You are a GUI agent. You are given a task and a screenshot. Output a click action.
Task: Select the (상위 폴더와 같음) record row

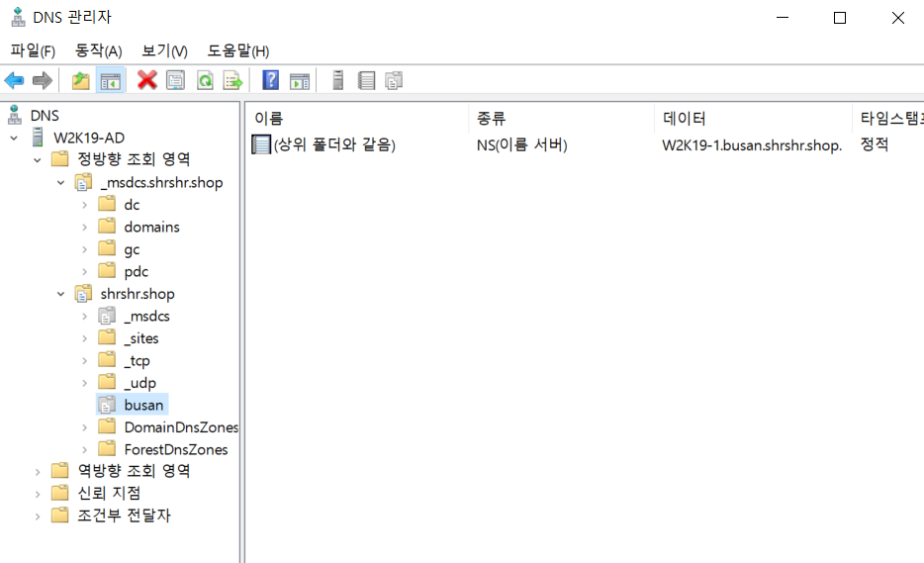(334, 144)
